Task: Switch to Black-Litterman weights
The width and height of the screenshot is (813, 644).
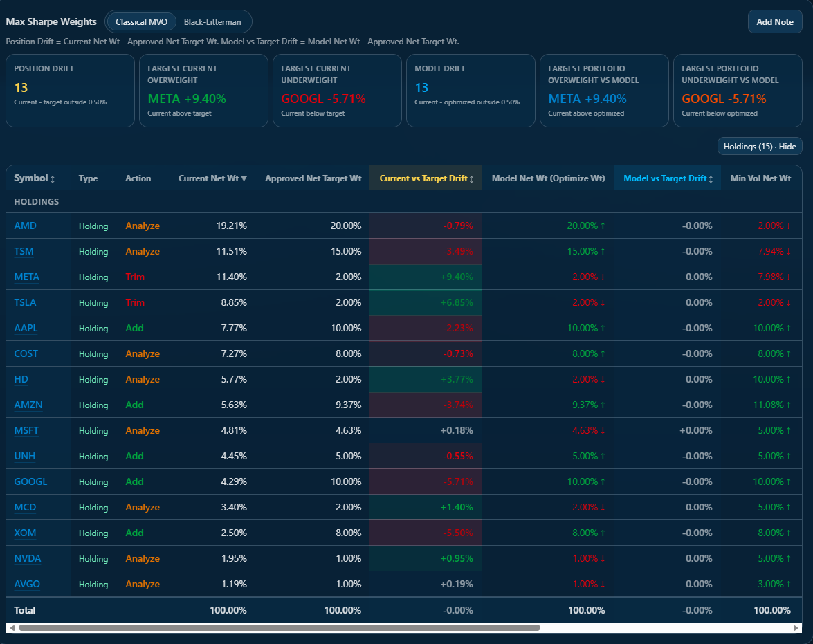Action: tap(212, 21)
